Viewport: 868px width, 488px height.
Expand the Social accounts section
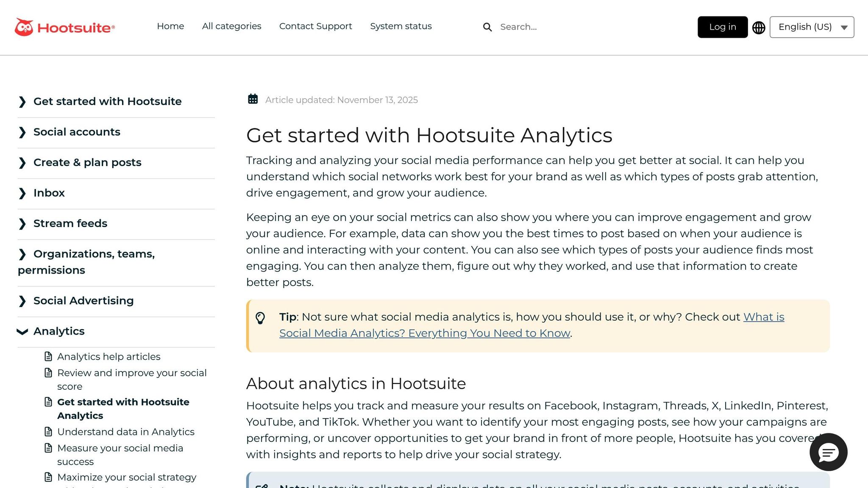[76, 132]
